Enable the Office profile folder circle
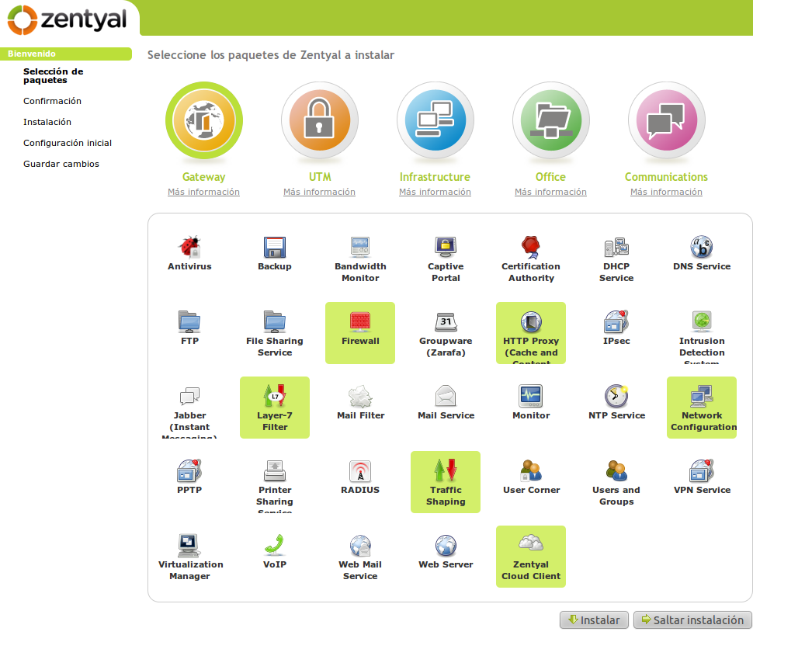The height and width of the screenshot is (649, 812). coord(550,120)
